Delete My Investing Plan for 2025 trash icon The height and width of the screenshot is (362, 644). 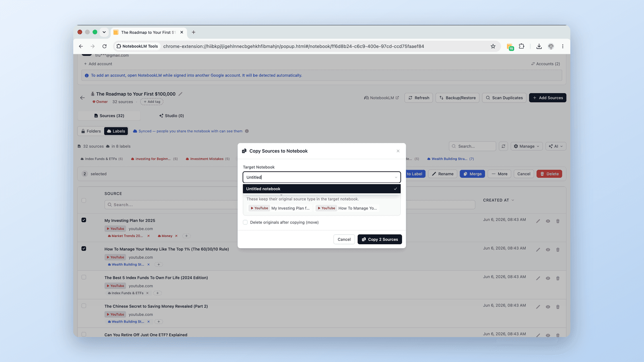click(558, 221)
